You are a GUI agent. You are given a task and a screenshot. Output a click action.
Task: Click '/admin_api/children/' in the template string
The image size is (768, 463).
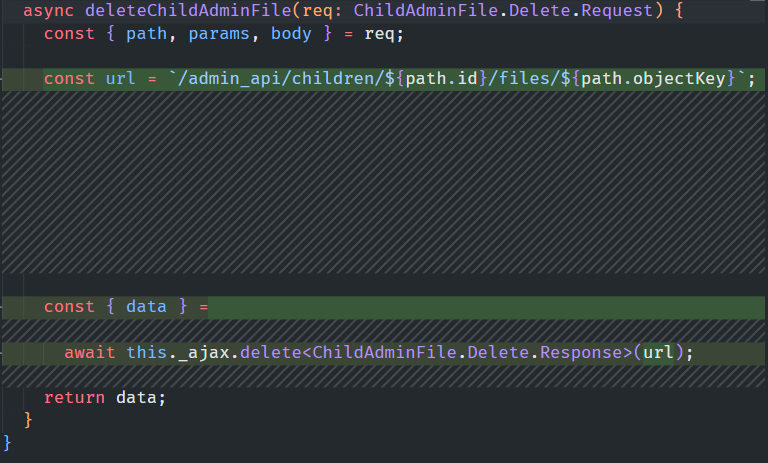coord(281,78)
